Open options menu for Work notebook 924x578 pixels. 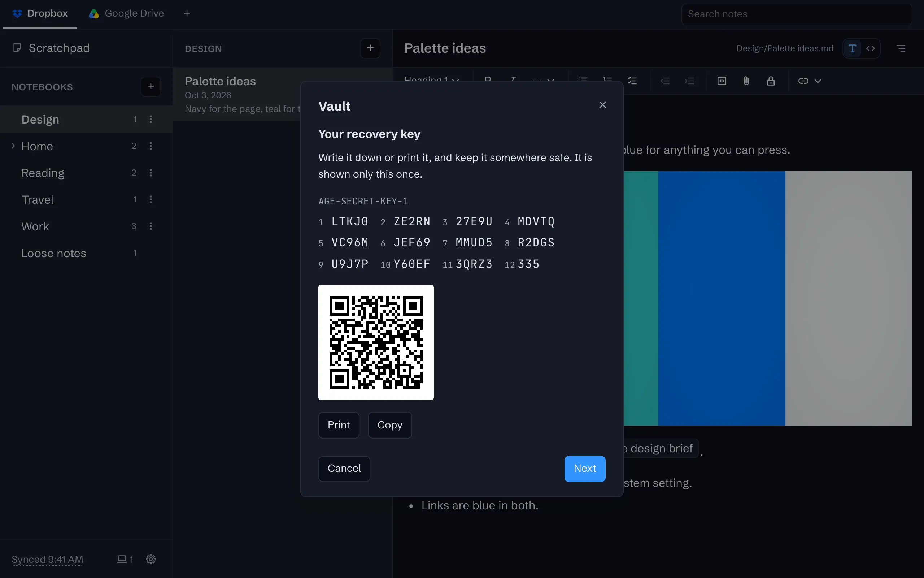tap(151, 226)
